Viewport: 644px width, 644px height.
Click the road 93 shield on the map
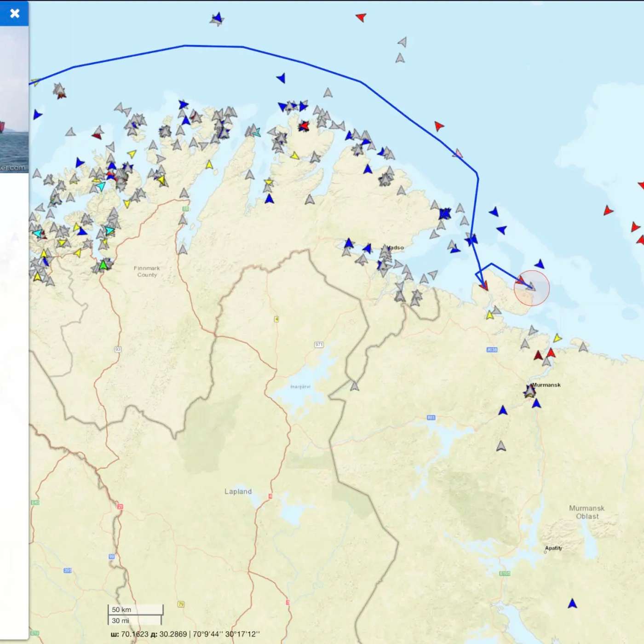(x=118, y=350)
